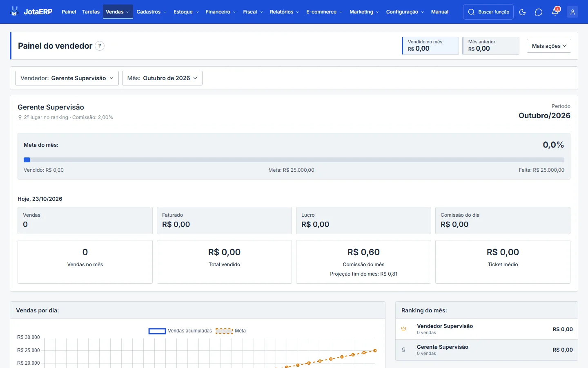
Task: Open notifications bell icon
Action: 555,11
